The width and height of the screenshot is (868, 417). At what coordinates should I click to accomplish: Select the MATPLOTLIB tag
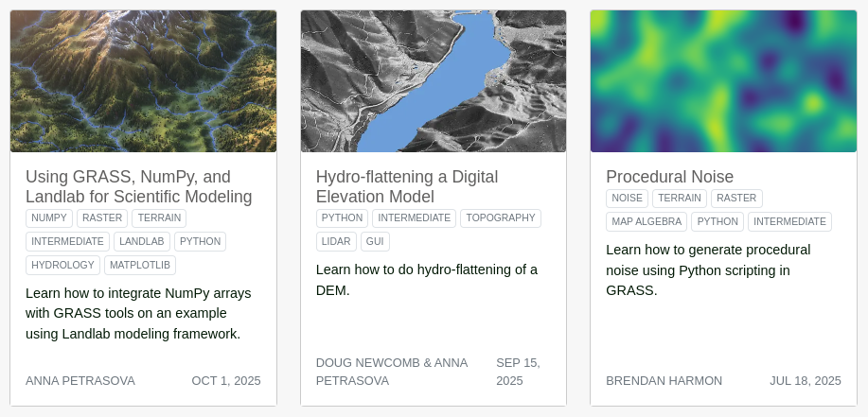(x=140, y=265)
